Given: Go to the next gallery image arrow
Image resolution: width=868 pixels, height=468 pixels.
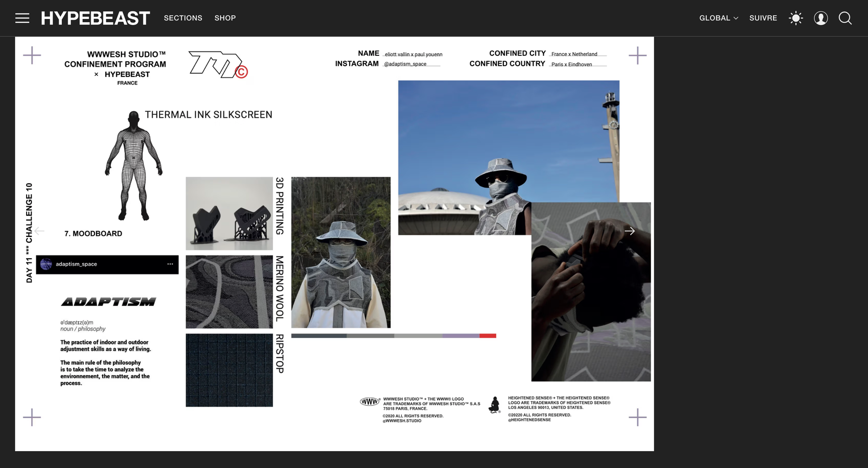Looking at the screenshot, I should coord(630,231).
